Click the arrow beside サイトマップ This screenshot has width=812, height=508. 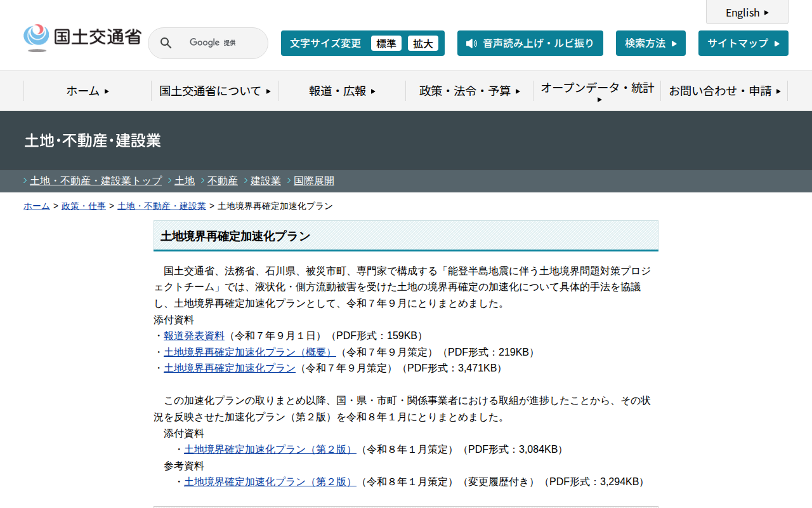pos(776,43)
